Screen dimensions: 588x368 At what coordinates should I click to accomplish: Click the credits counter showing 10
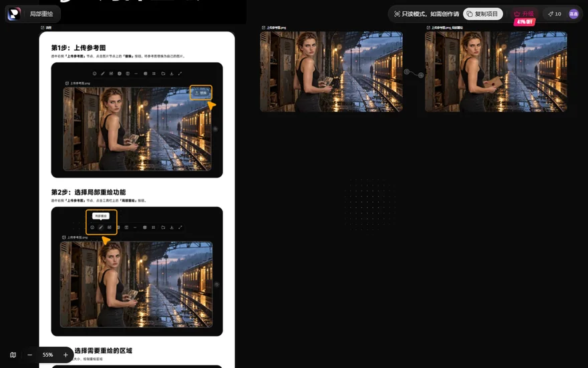[555, 14]
